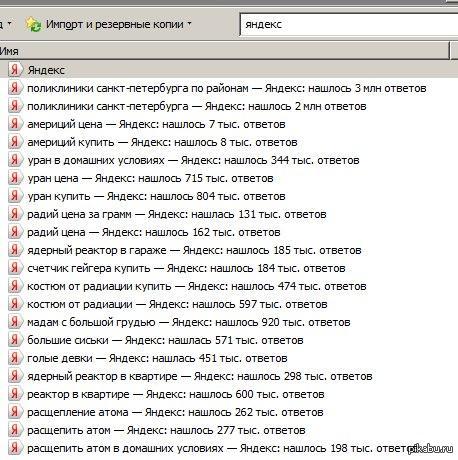Focus the search field containing 'яндекс'
Viewport: 458px width, 460px height.
(349, 24)
